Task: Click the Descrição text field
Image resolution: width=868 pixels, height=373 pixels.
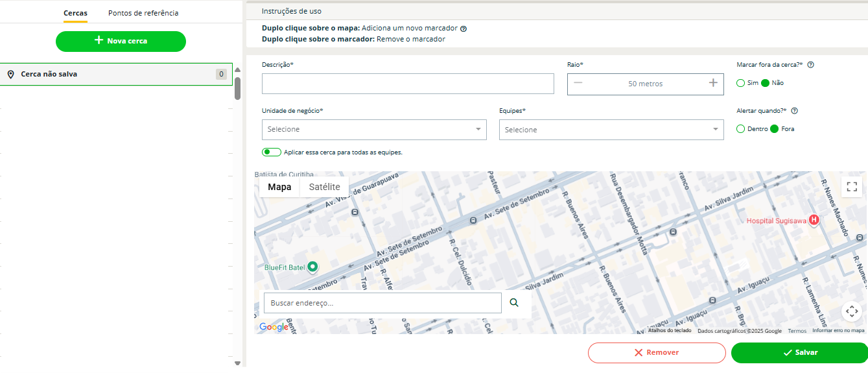Action: point(408,84)
